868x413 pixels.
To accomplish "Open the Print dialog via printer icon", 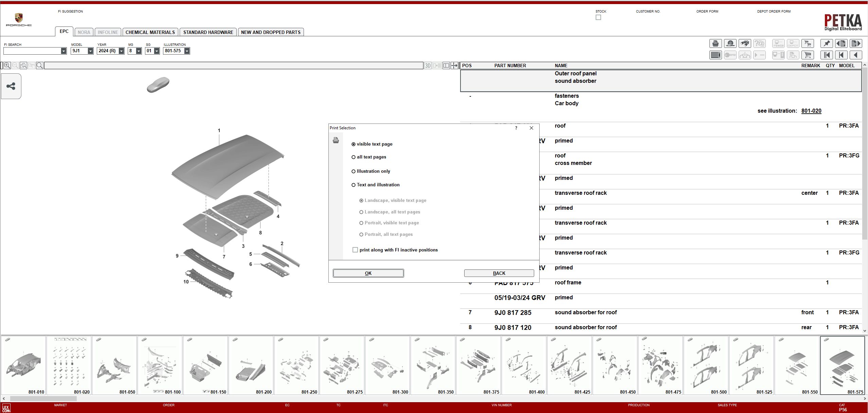I will (716, 43).
